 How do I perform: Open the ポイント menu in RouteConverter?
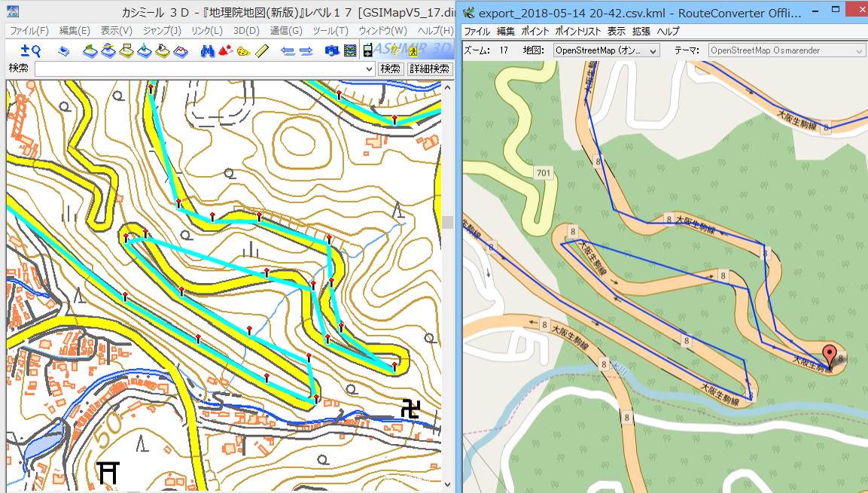click(535, 32)
